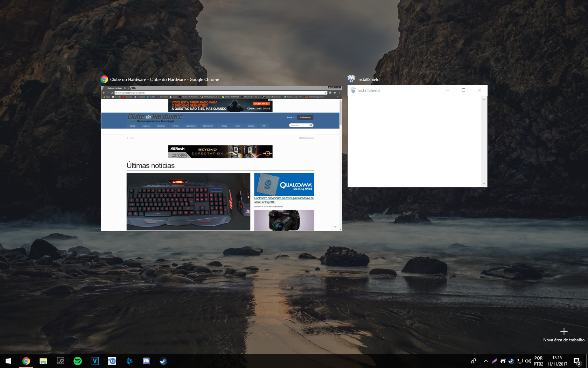Open the People tray button
The image size is (588, 368).
[x=474, y=361]
